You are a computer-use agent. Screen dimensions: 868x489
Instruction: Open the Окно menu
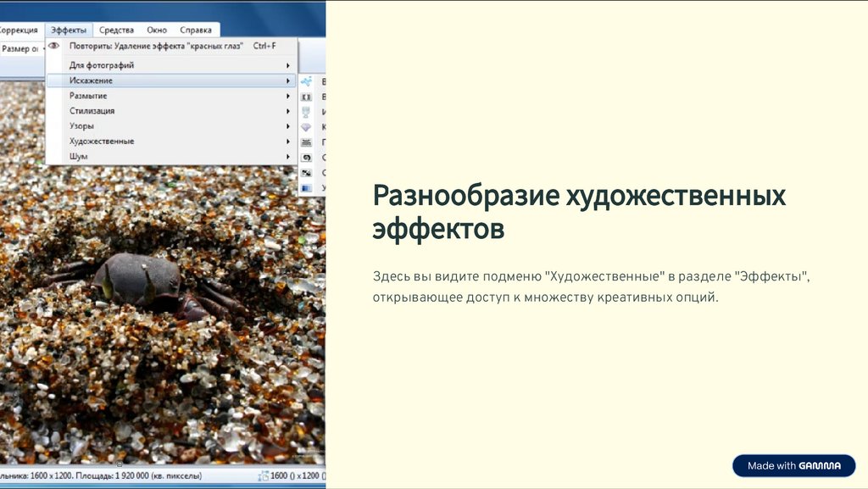click(157, 30)
